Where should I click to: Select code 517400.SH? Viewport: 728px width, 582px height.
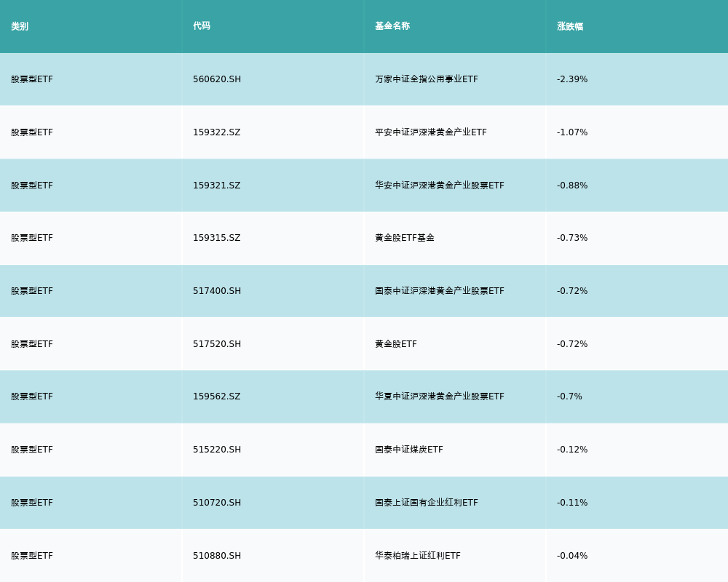pos(217,291)
